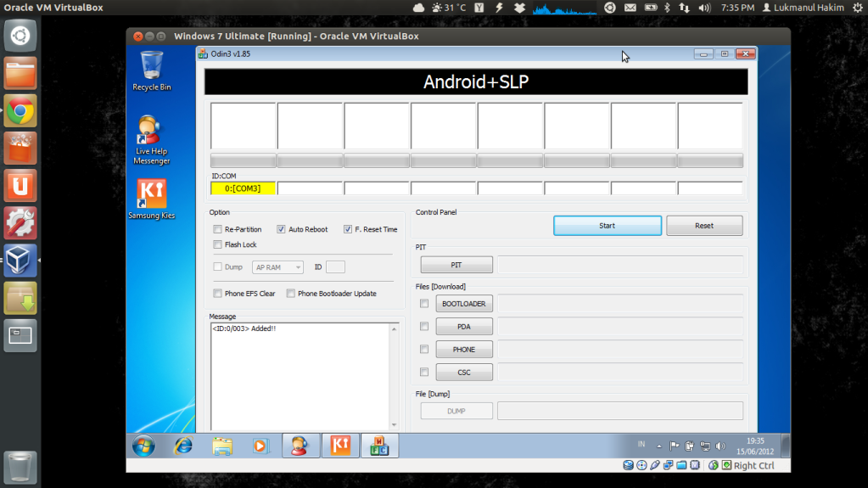Viewport: 868px width, 488px height.
Task: Launch Google Chrome from Ubuntu launcher
Action: [20, 111]
